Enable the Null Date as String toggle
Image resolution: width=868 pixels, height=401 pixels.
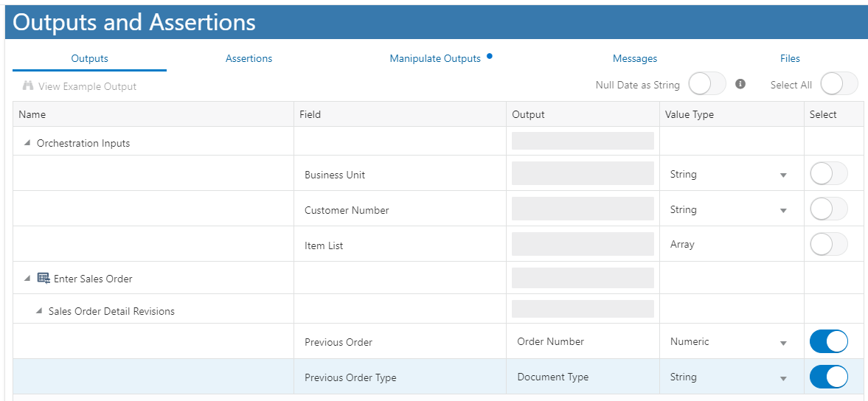point(707,84)
